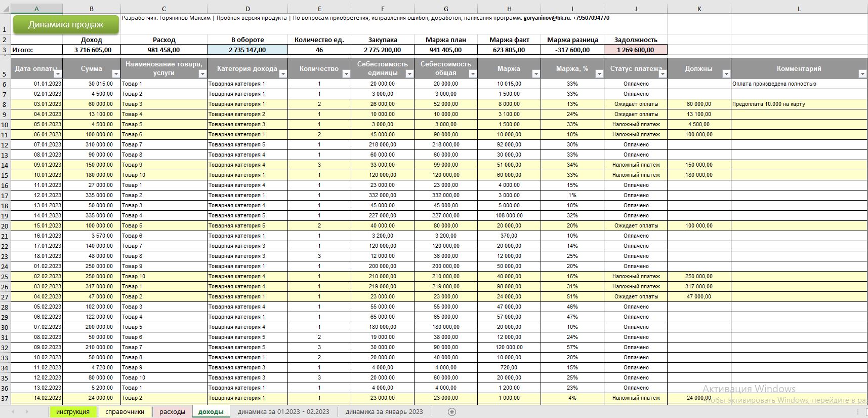Image resolution: width=868 pixels, height=418 pixels.
Task: Click the margin percent cell 51%
Action: (572, 296)
